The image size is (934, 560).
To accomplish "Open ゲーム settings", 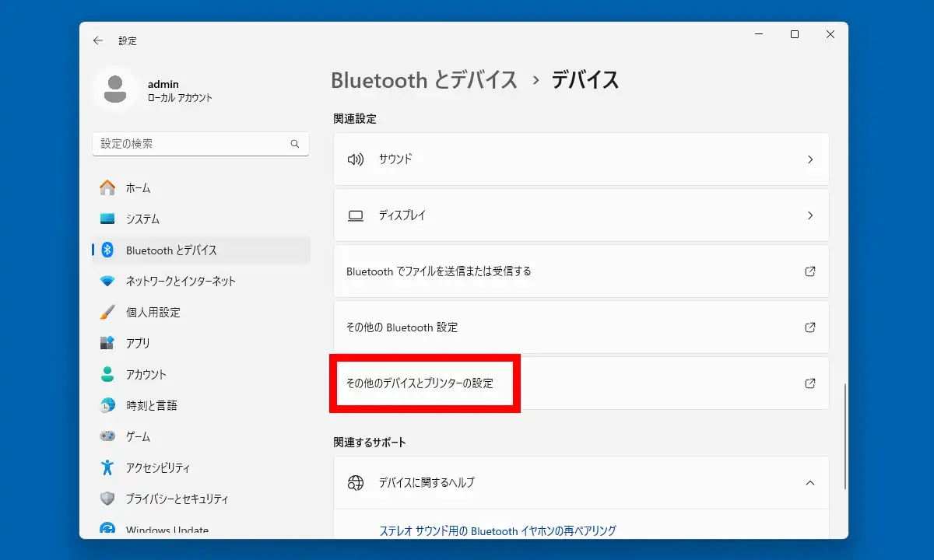I will [x=201, y=436].
